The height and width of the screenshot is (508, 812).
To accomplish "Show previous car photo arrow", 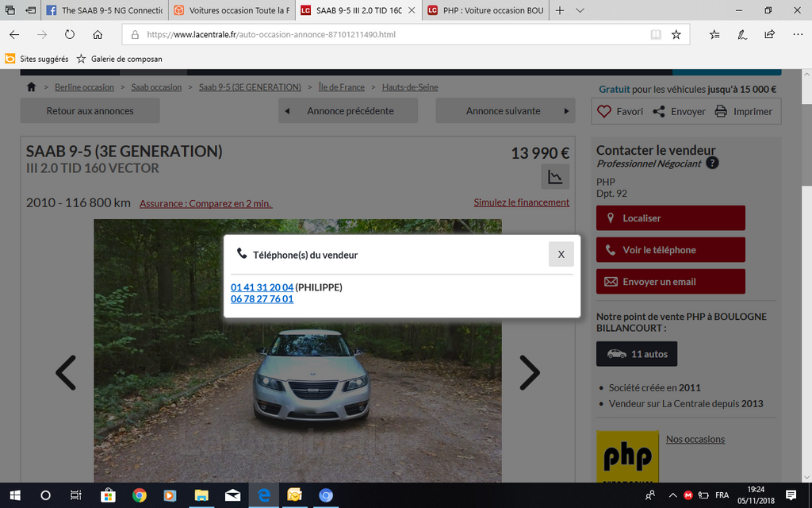I will (66, 372).
